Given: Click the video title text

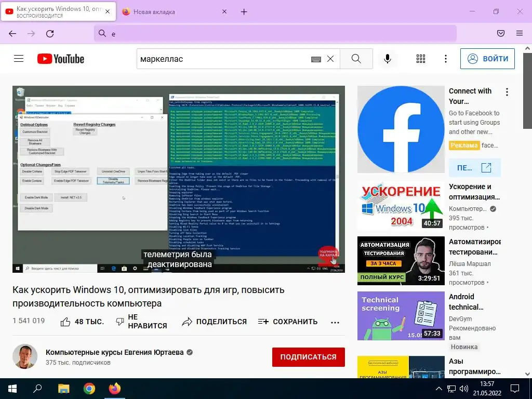Looking at the screenshot, I should 148,297.
